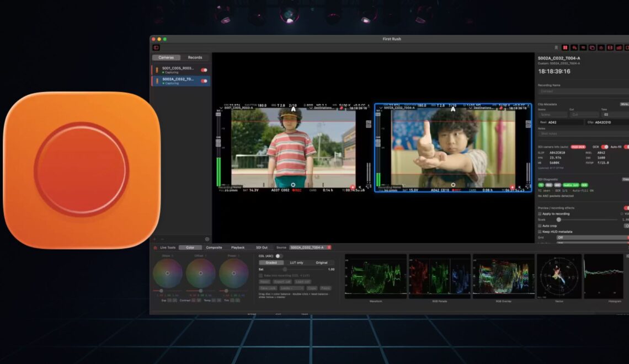Click the red pause toolbar icon
The image size is (629, 364).
(565, 47)
